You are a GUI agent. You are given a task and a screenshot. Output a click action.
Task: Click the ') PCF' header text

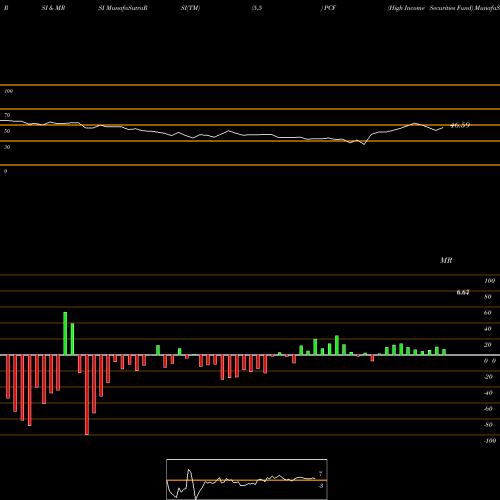(328, 8)
